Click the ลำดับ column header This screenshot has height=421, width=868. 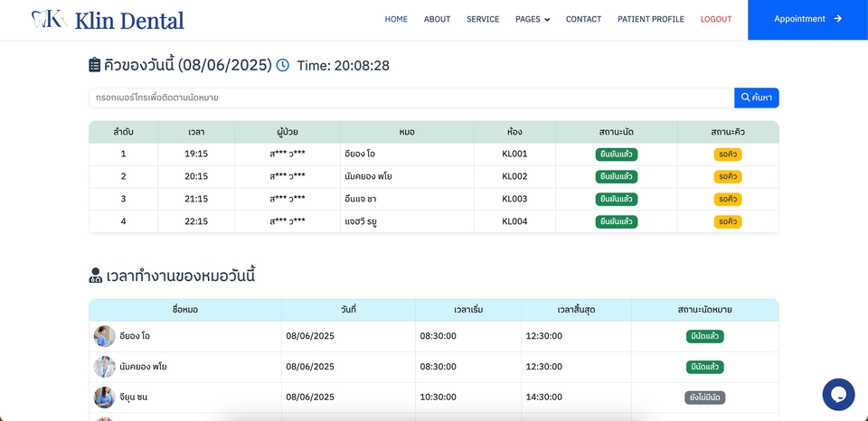(124, 132)
